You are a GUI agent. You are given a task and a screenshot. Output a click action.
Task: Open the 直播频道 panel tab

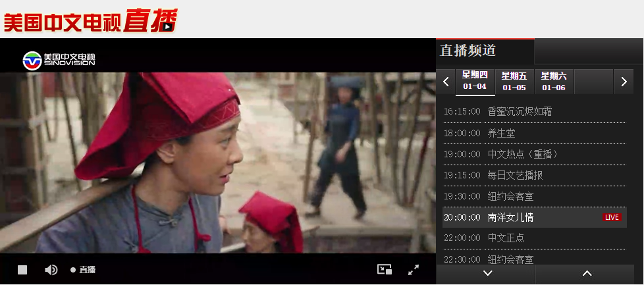(485, 51)
